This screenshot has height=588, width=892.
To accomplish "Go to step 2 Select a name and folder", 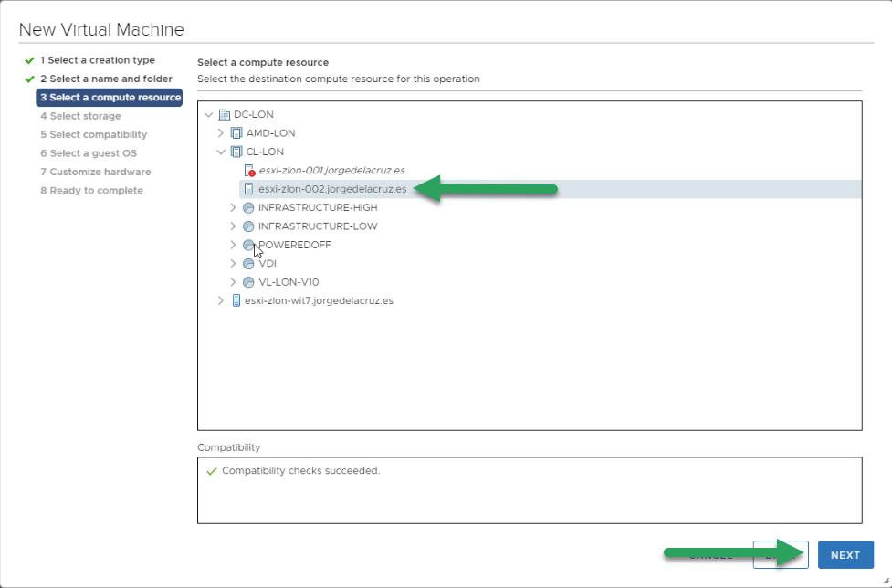I will (106, 79).
